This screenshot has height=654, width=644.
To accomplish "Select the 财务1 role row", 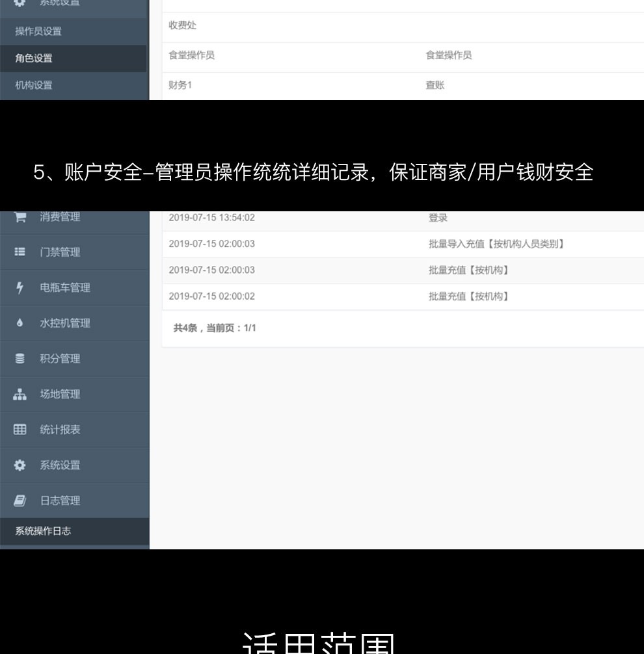I will [180, 85].
